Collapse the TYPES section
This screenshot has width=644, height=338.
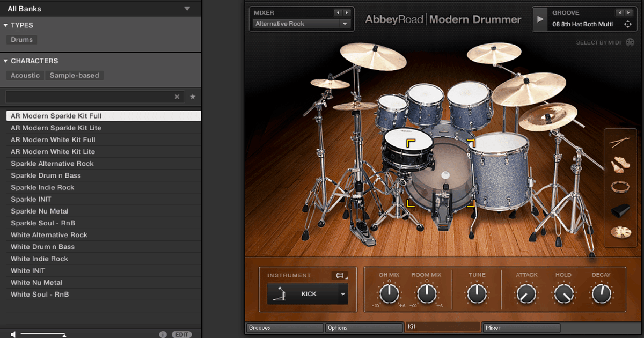coord(5,25)
